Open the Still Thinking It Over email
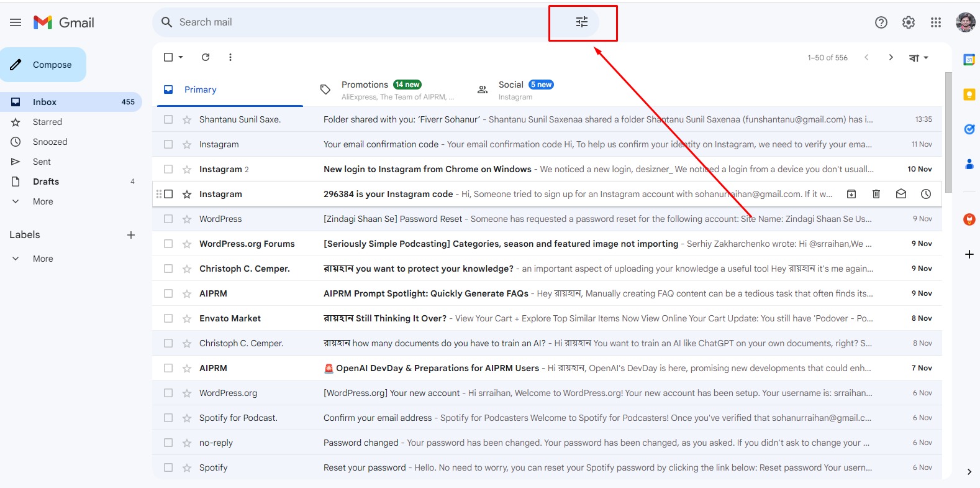The height and width of the screenshot is (488, 980). [547, 318]
